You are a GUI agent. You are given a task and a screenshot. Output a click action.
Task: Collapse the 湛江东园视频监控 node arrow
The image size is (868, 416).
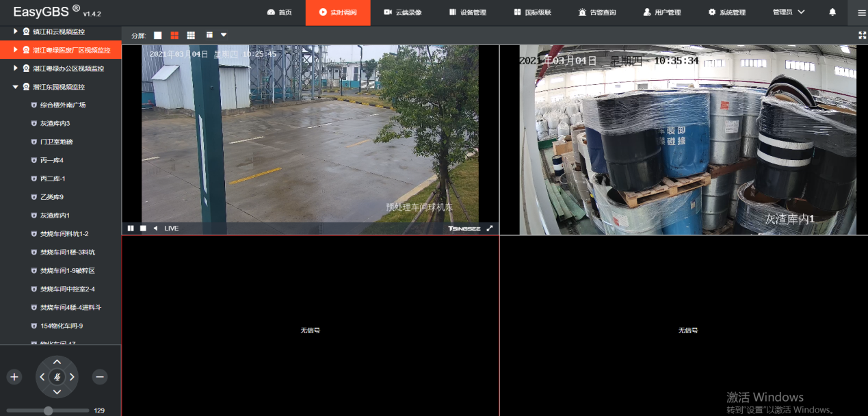[x=16, y=87]
